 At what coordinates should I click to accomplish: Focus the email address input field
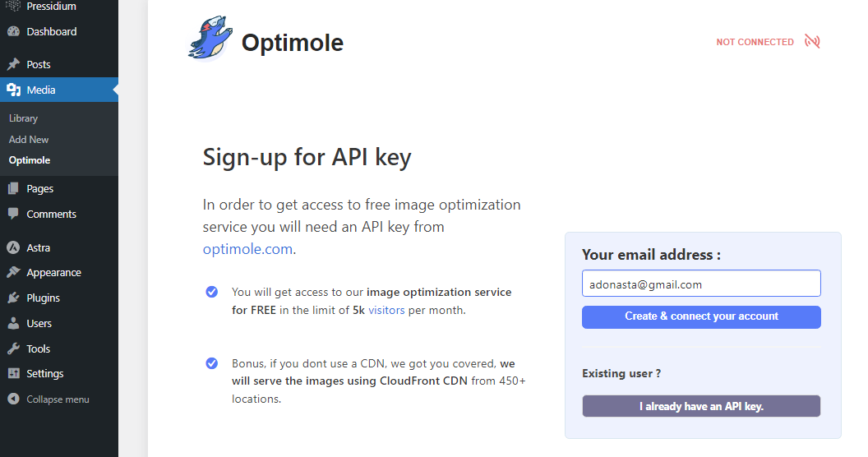click(701, 284)
